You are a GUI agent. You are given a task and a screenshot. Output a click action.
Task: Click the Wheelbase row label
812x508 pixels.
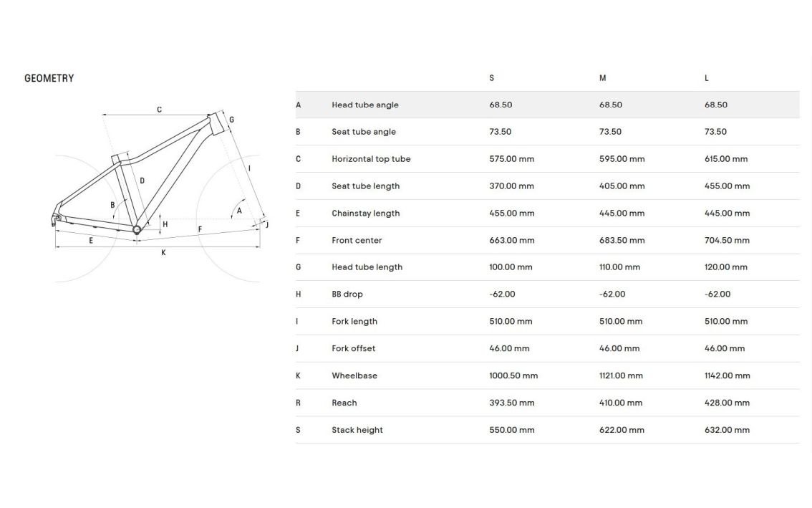354,376
